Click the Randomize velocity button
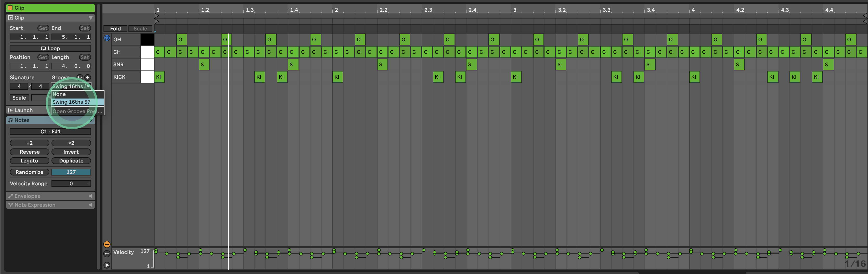The image size is (868, 274). click(30, 172)
